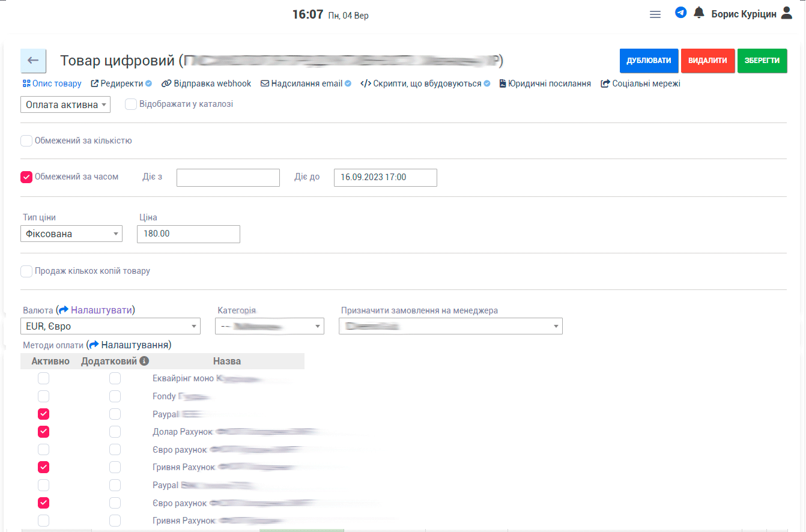The height and width of the screenshot is (532, 806).
Task: Click arrow icon beside Методи оплати Налаштування
Action: tap(93, 345)
